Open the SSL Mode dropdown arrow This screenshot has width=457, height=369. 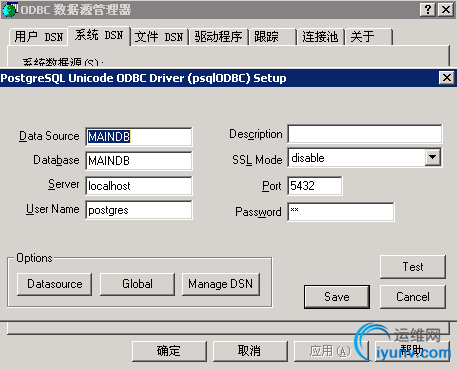432,157
